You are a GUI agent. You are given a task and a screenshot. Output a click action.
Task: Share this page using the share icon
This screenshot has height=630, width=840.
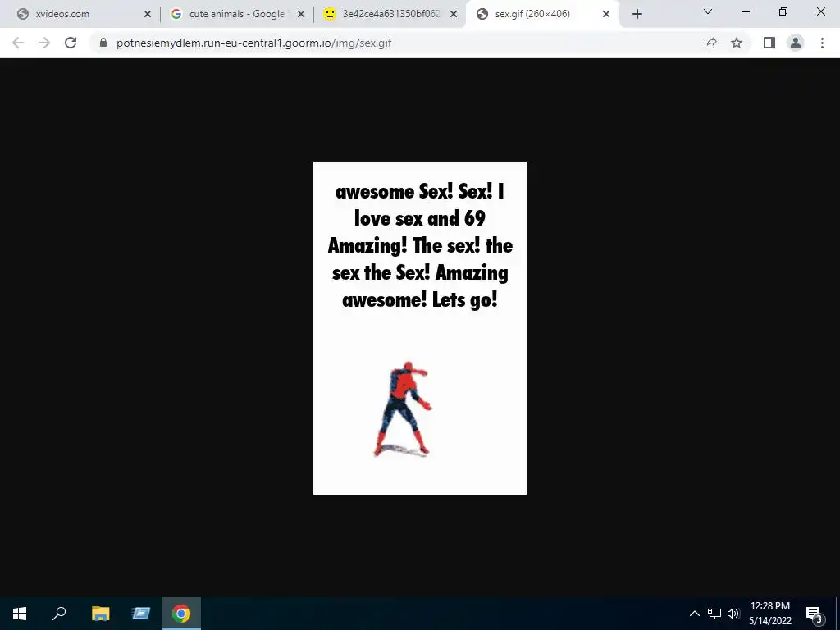(710, 43)
